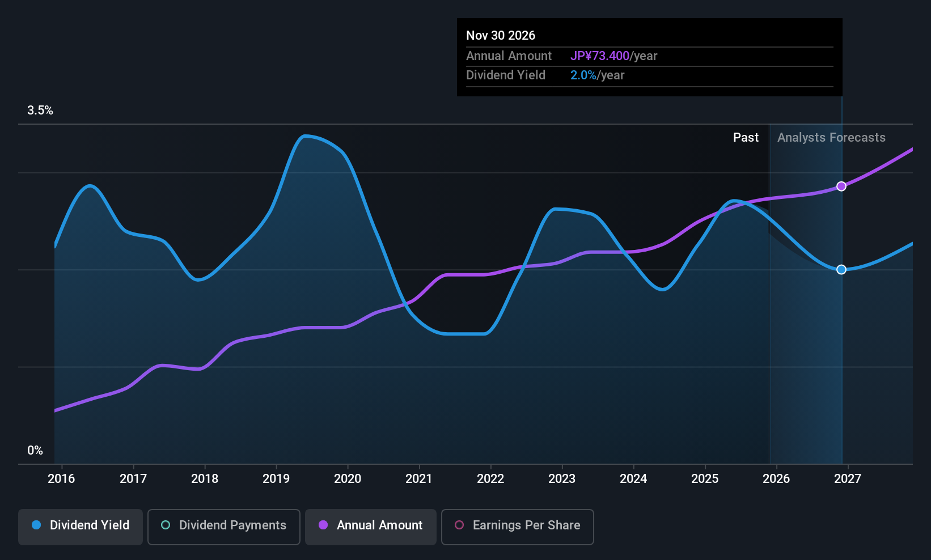The image size is (931, 560).
Task: Click the 2023 x-axis year label
Action: point(562,479)
